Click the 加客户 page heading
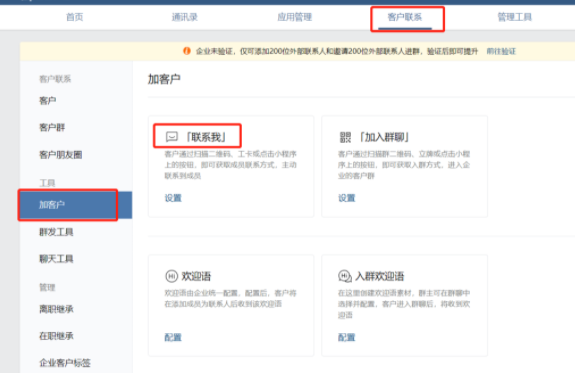 click(164, 79)
